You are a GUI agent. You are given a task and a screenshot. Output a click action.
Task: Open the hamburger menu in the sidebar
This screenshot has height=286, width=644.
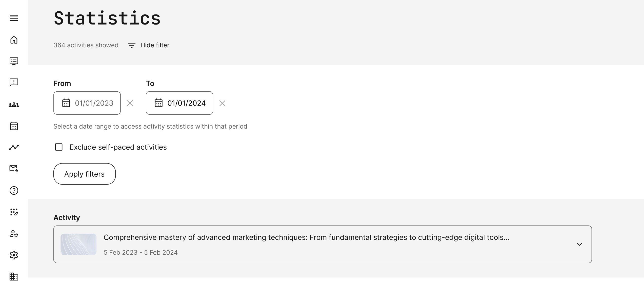tap(14, 18)
